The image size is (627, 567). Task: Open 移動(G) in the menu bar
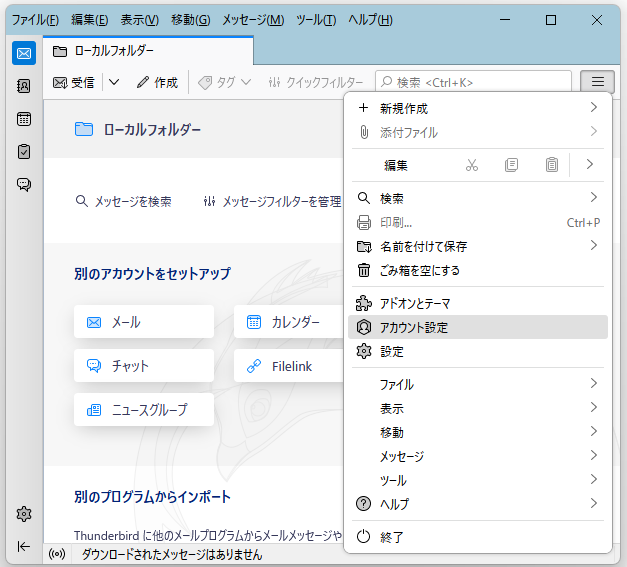click(x=191, y=20)
